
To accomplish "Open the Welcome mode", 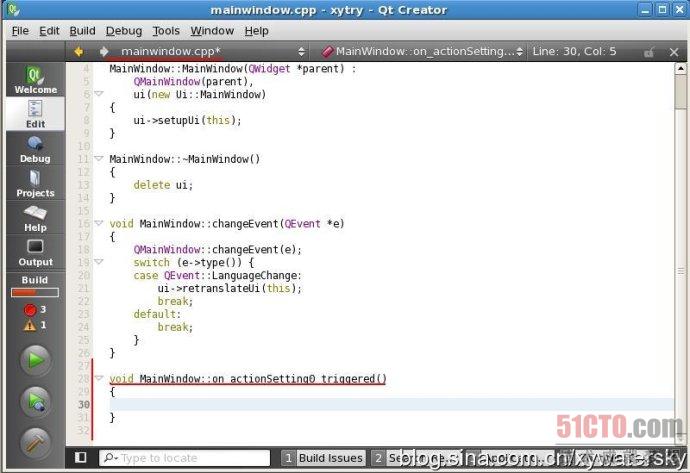I will 35,80.
